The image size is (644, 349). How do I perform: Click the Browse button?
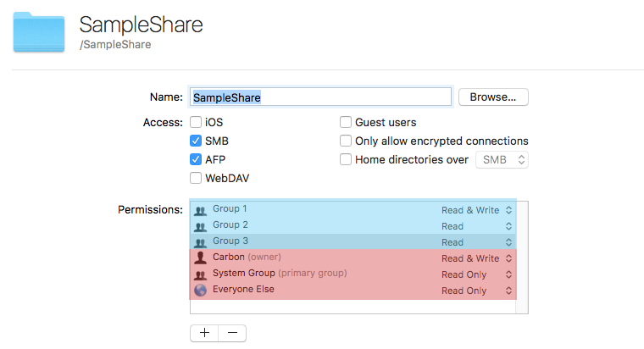click(493, 97)
